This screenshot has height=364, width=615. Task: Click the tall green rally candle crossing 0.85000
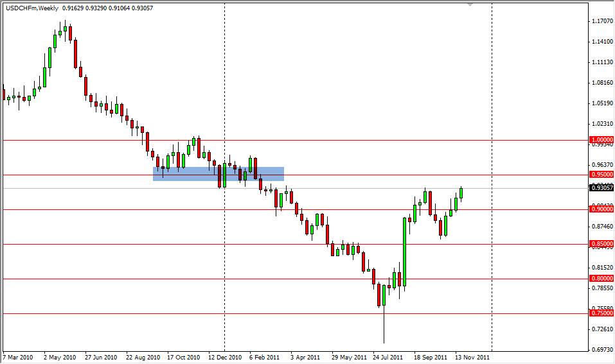click(x=405, y=250)
